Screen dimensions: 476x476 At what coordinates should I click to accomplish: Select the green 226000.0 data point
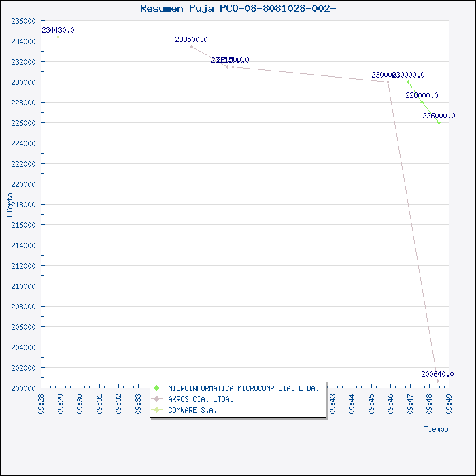coord(439,122)
